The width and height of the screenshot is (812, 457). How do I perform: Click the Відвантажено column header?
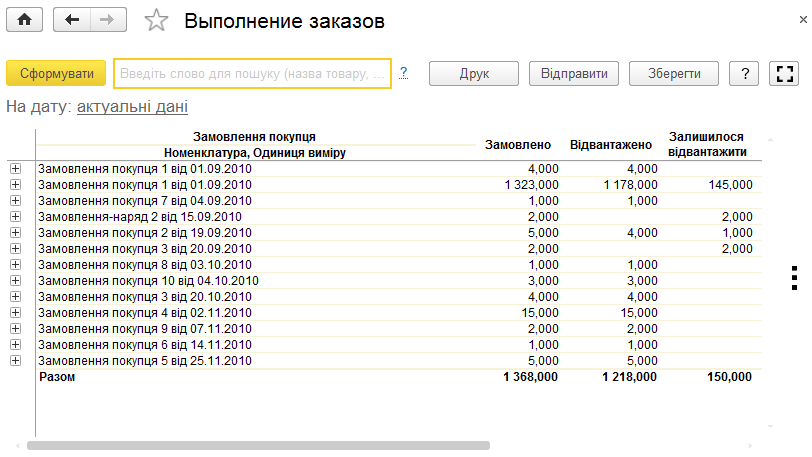click(611, 145)
